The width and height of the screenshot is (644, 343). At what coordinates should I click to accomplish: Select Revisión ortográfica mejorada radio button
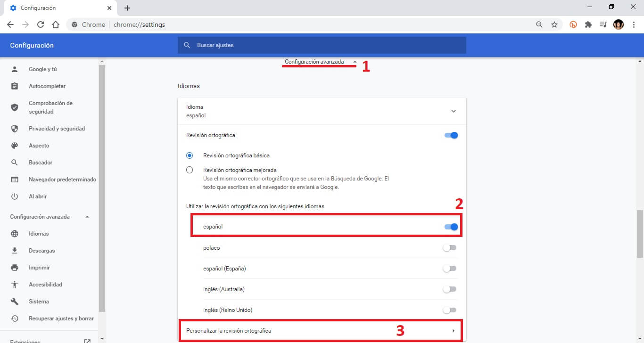190,170
